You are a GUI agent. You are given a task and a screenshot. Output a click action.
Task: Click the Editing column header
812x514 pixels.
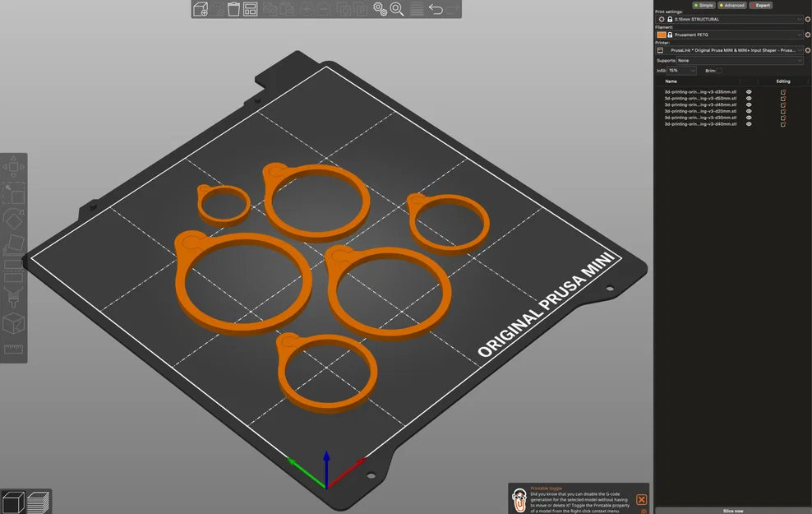[783, 81]
